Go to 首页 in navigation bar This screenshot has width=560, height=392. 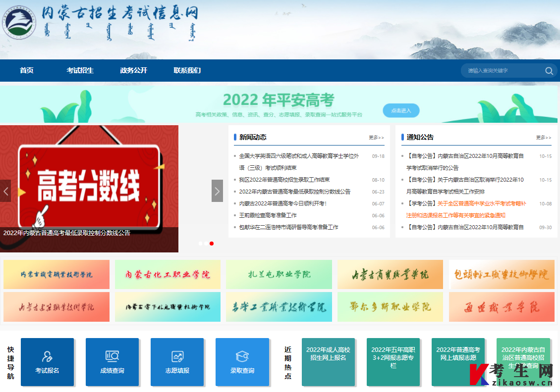(x=27, y=70)
